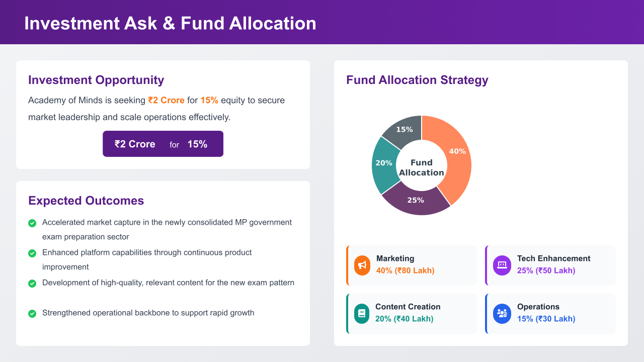Click the Content Creation book icon

(x=361, y=314)
